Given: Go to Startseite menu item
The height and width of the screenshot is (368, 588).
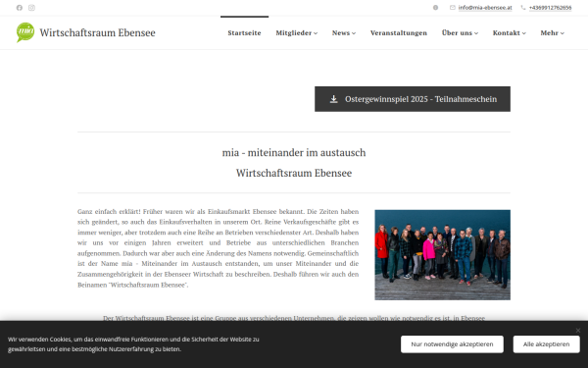Looking at the screenshot, I should point(244,33).
